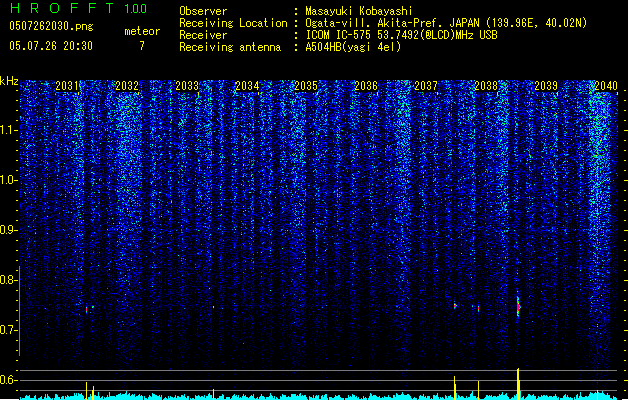Click the kHz axis unit label
The height and width of the screenshot is (400, 629).
tap(9, 81)
